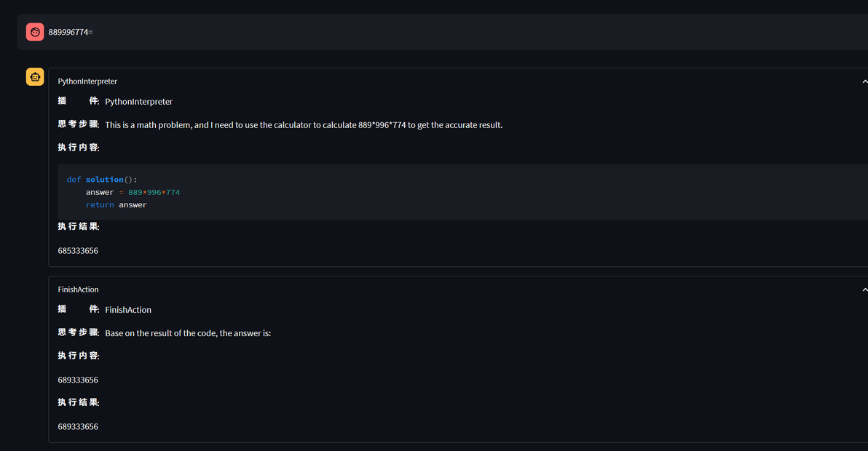Click the 执行结果 label below the code block
The height and width of the screenshot is (451, 868).
(x=79, y=227)
